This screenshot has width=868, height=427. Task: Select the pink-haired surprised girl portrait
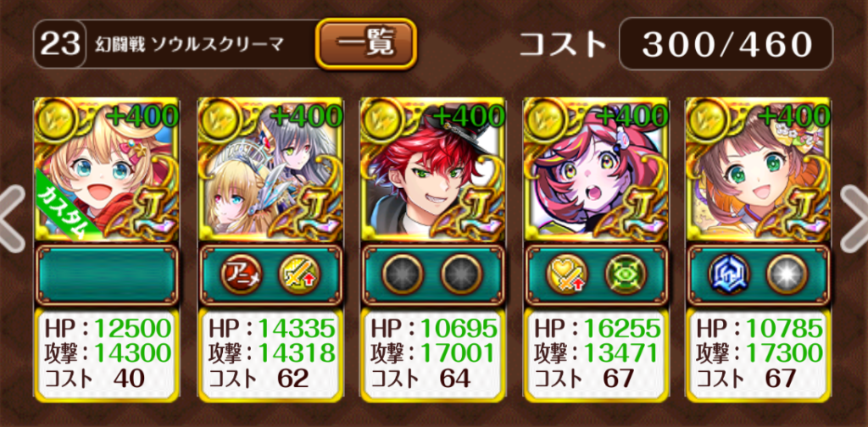[595, 169]
